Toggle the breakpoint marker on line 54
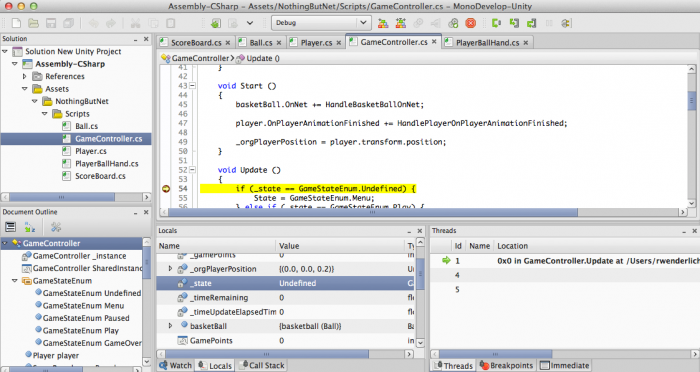Image resolution: width=700 pixels, height=372 pixels. [166, 188]
